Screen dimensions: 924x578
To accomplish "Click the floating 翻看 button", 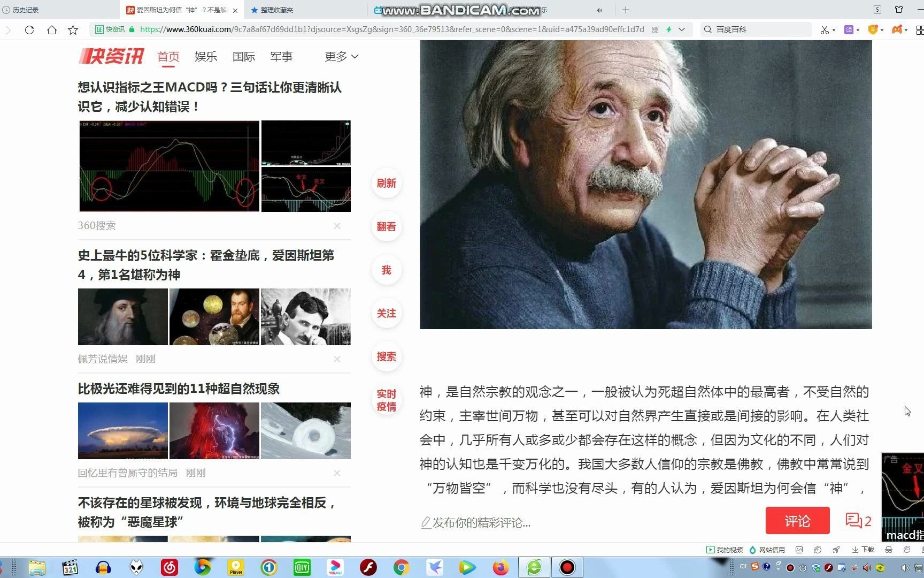I will coord(387,226).
